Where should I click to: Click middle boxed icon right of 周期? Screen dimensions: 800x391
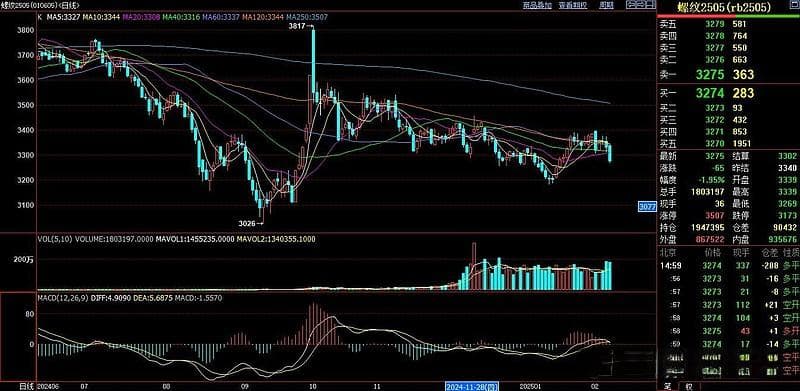pyautogui.click(x=640, y=5)
